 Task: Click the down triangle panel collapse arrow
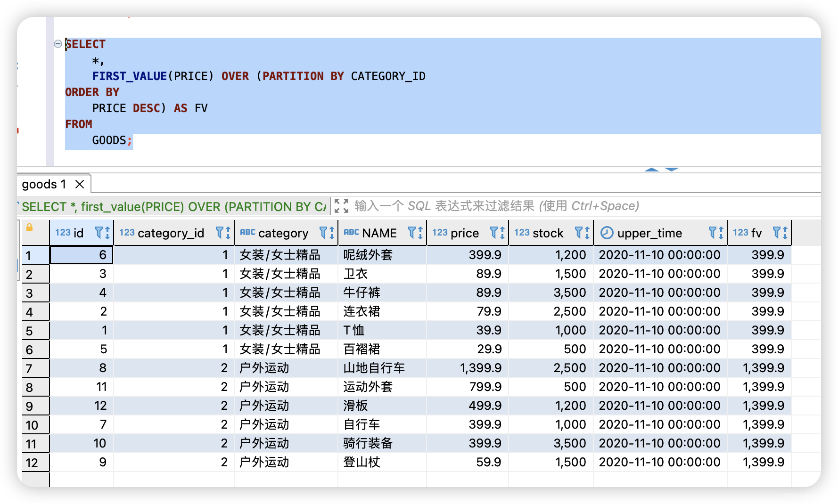(x=672, y=170)
